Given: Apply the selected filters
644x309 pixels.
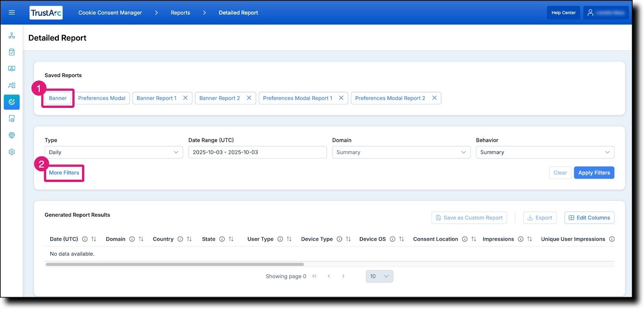Looking at the screenshot, I should point(594,173).
